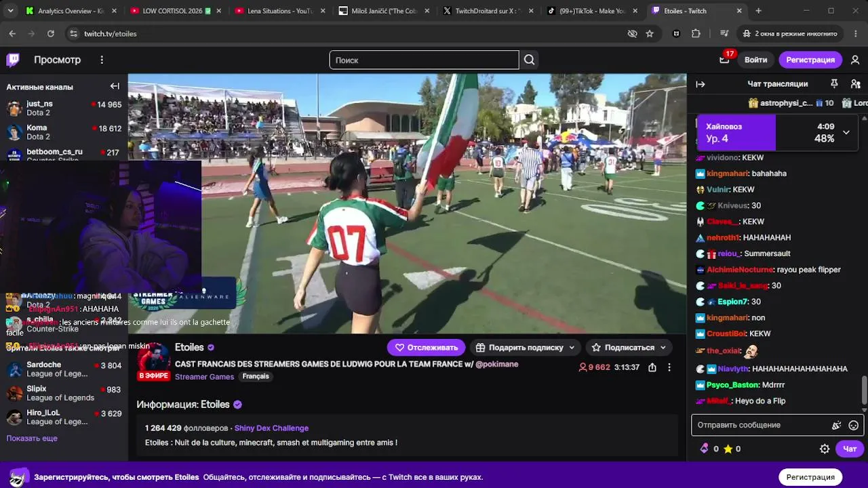Show more channels with Показать еще
The height and width of the screenshot is (488, 868).
tap(32, 439)
